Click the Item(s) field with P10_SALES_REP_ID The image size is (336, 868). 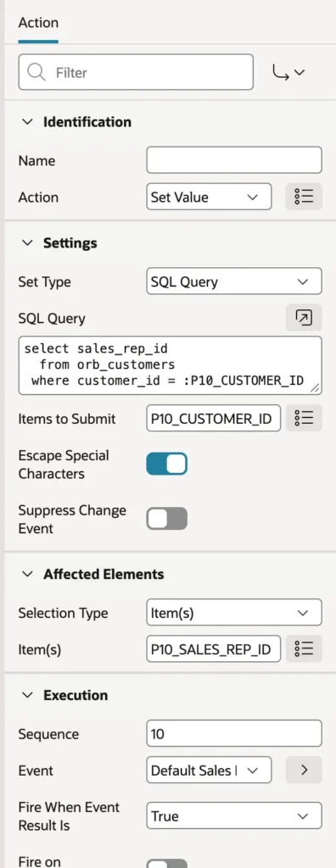pyautogui.click(x=214, y=648)
